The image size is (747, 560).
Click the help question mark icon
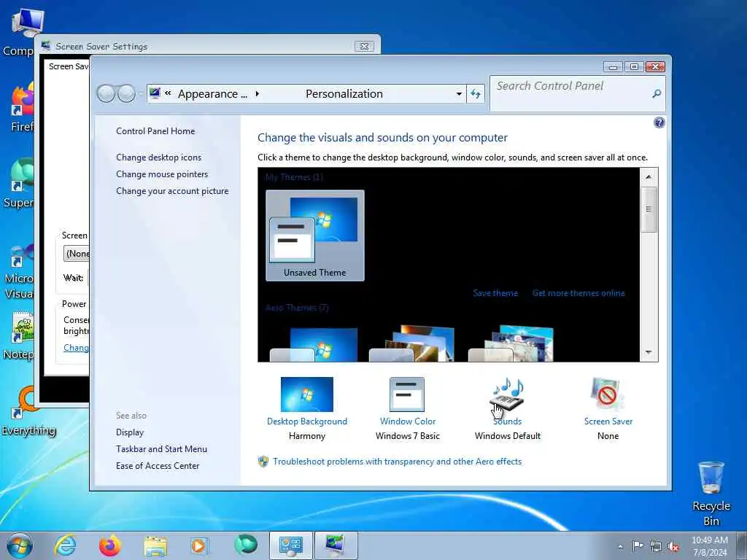(x=659, y=122)
